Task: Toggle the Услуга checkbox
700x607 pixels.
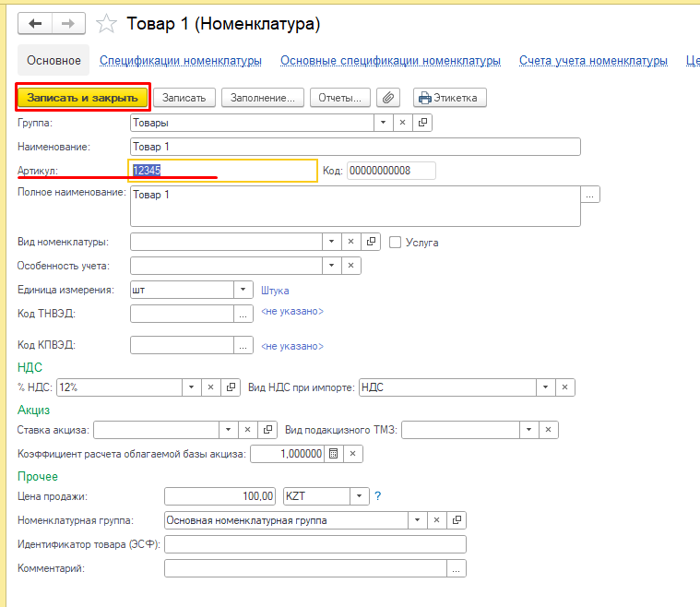Action: point(396,243)
